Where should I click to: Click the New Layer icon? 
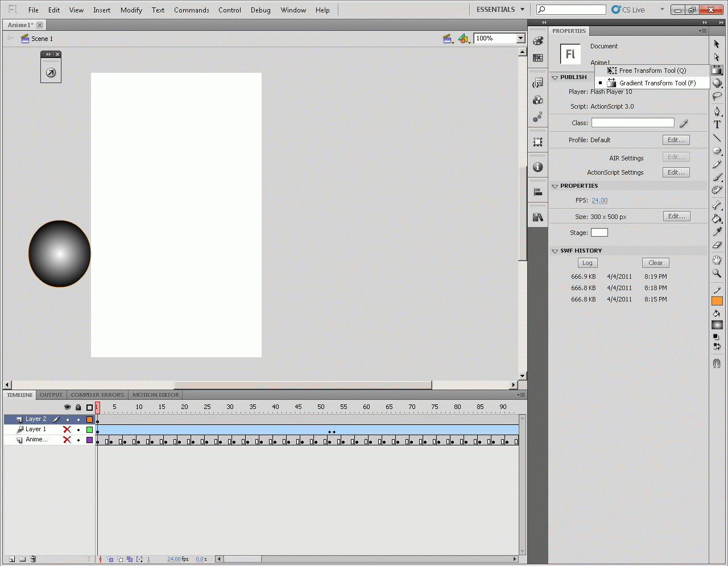point(11,559)
